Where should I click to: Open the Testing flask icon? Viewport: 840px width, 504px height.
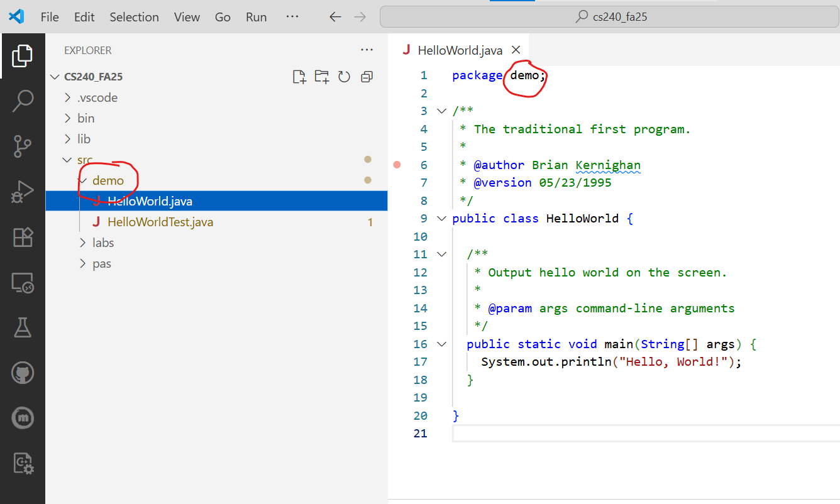click(x=23, y=327)
